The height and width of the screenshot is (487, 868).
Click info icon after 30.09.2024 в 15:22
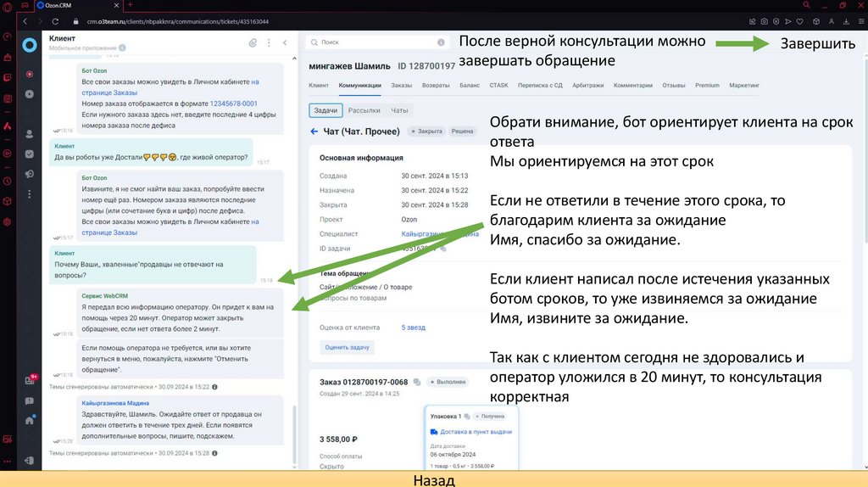[214, 387]
